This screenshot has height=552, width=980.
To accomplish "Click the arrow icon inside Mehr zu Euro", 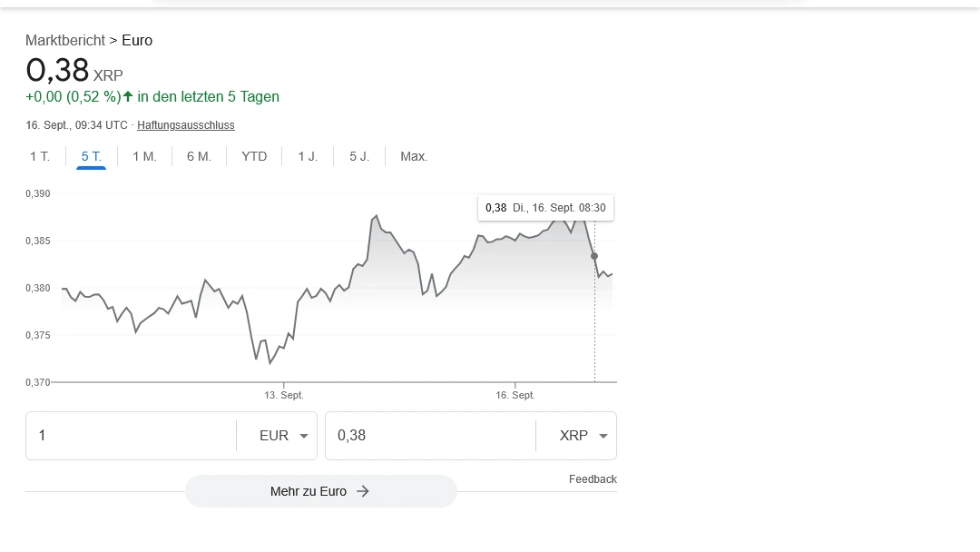I will coord(362,490).
